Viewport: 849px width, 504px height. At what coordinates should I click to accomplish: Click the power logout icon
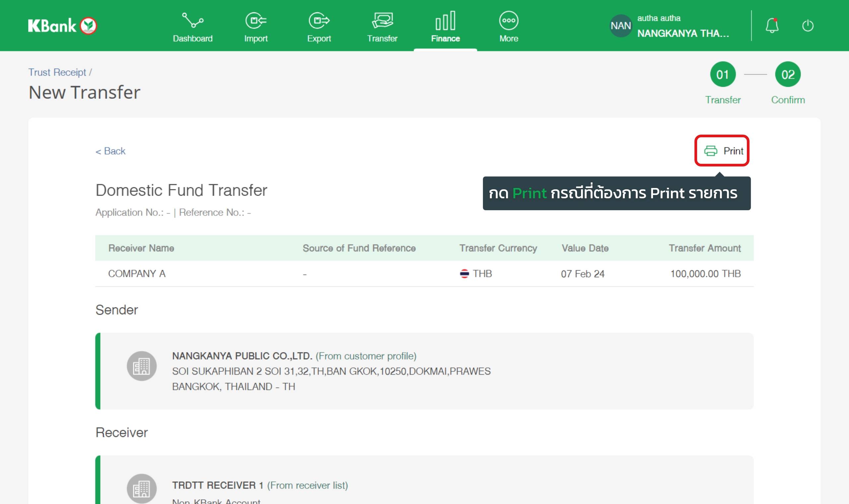[808, 26]
